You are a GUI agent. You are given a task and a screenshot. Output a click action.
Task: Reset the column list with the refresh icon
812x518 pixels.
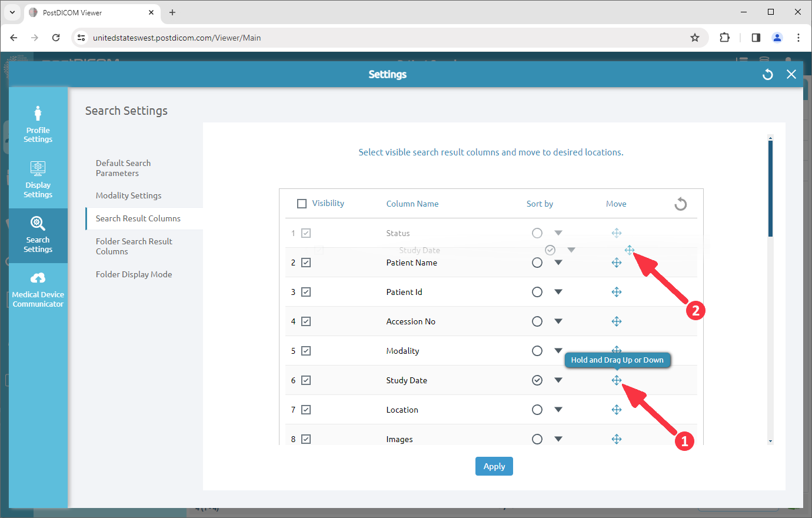680,203
